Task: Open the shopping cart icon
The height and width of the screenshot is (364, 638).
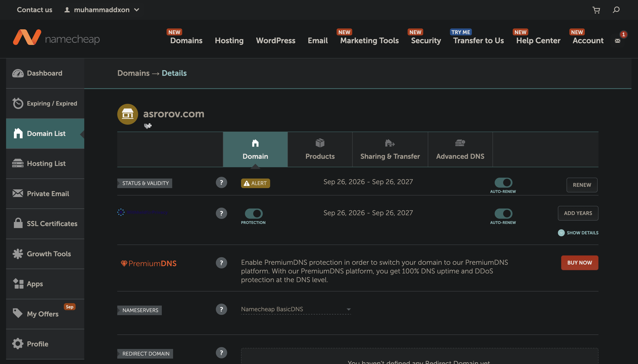Action: 596,10
